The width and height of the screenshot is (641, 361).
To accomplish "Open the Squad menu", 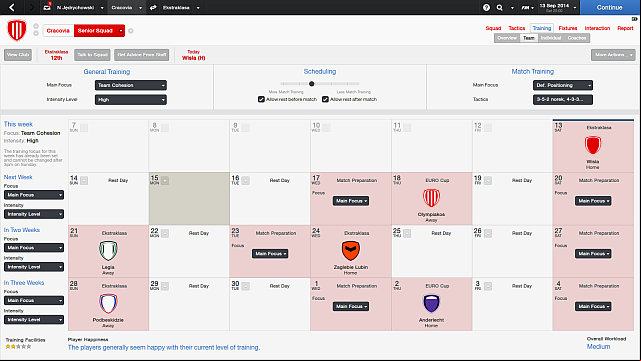I will [x=493, y=28].
